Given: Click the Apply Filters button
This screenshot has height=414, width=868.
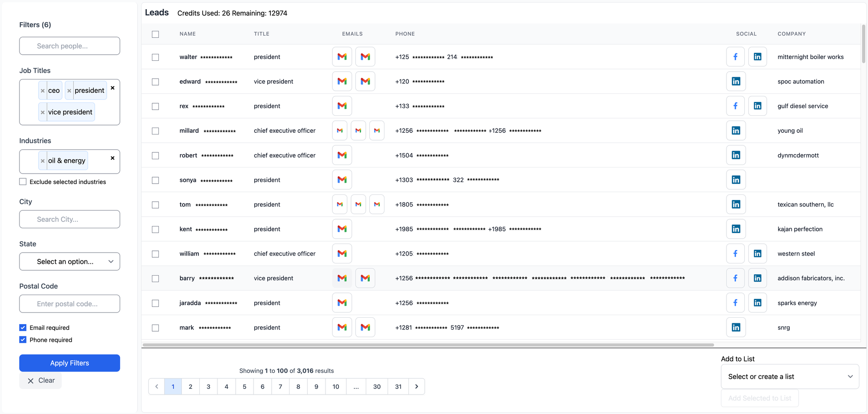Looking at the screenshot, I should coord(69,363).
